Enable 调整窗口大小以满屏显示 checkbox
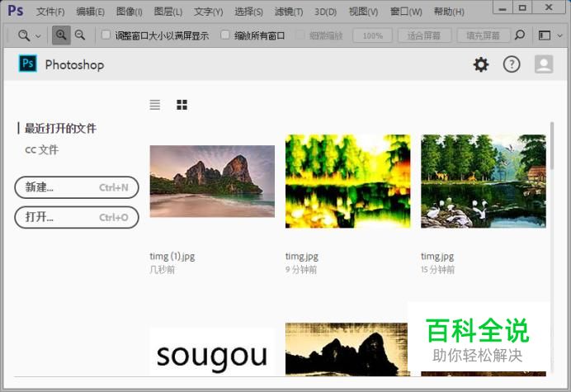 (106, 35)
